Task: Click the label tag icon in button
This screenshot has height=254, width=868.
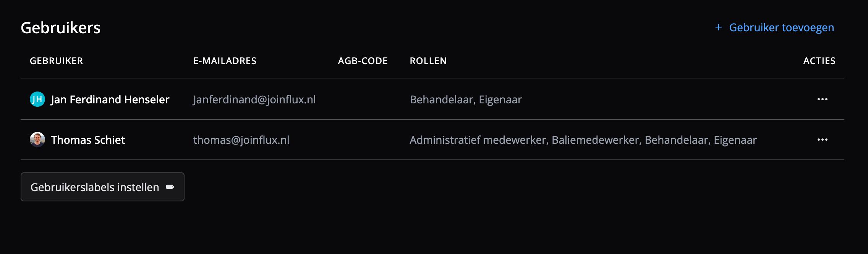Action: [170, 187]
